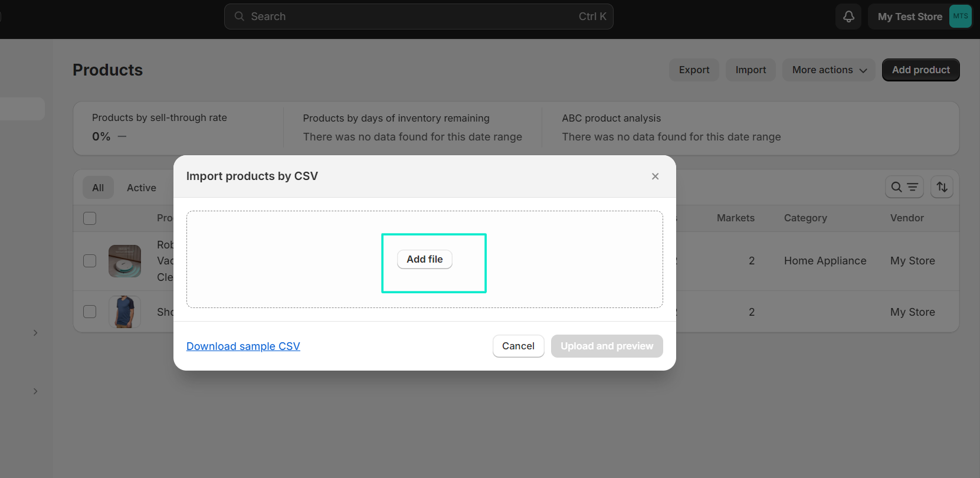The width and height of the screenshot is (980, 478).
Task: Toggle the select-all products checkbox
Action: tap(90, 218)
